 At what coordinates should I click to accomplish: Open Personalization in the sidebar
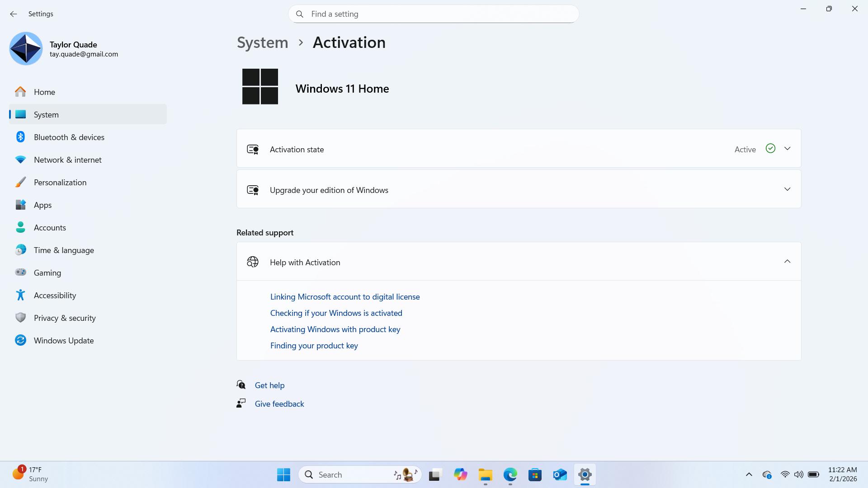coord(60,182)
